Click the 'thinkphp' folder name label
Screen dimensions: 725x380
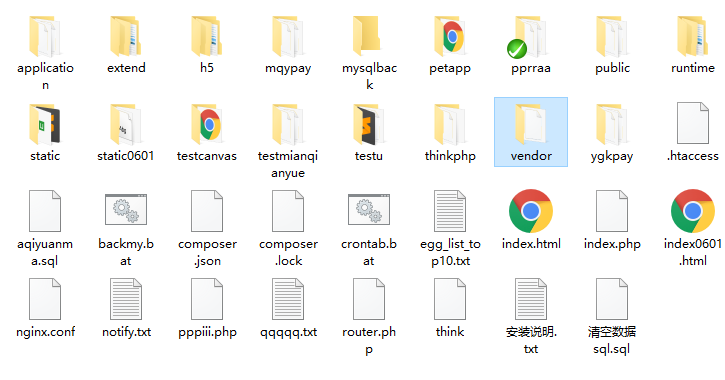pos(450,156)
